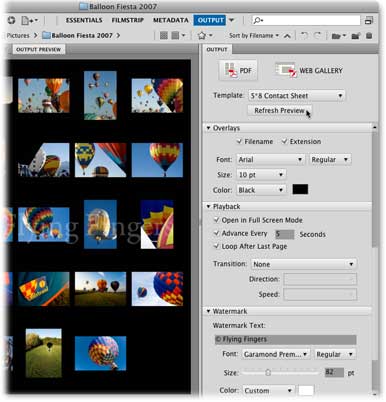Click the watermark Size slider handle

tap(268, 372)
